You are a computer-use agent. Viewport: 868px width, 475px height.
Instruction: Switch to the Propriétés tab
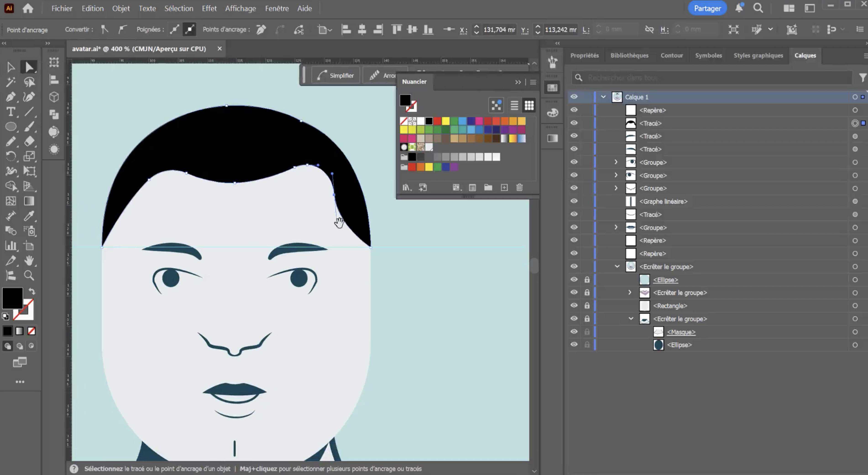[x=584, y=55]
